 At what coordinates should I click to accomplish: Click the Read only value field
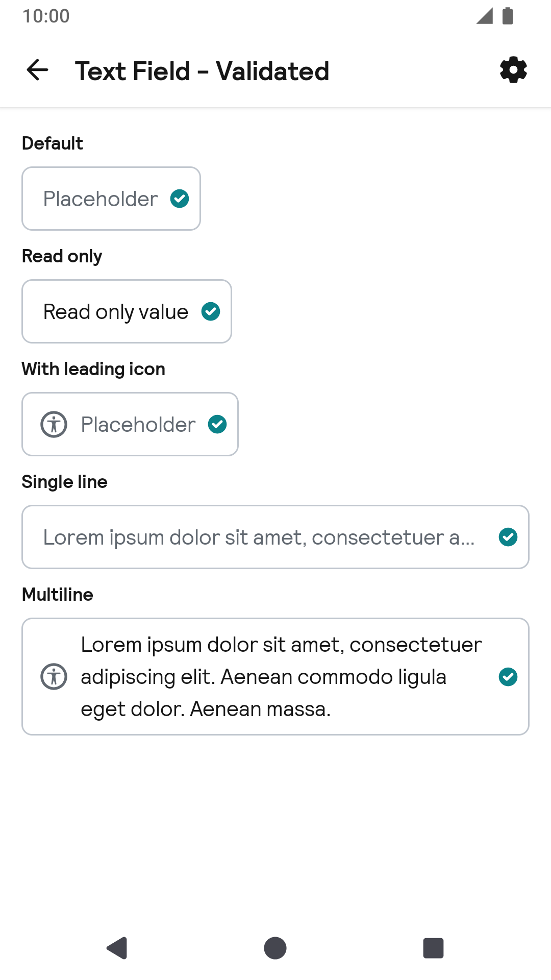116,312
